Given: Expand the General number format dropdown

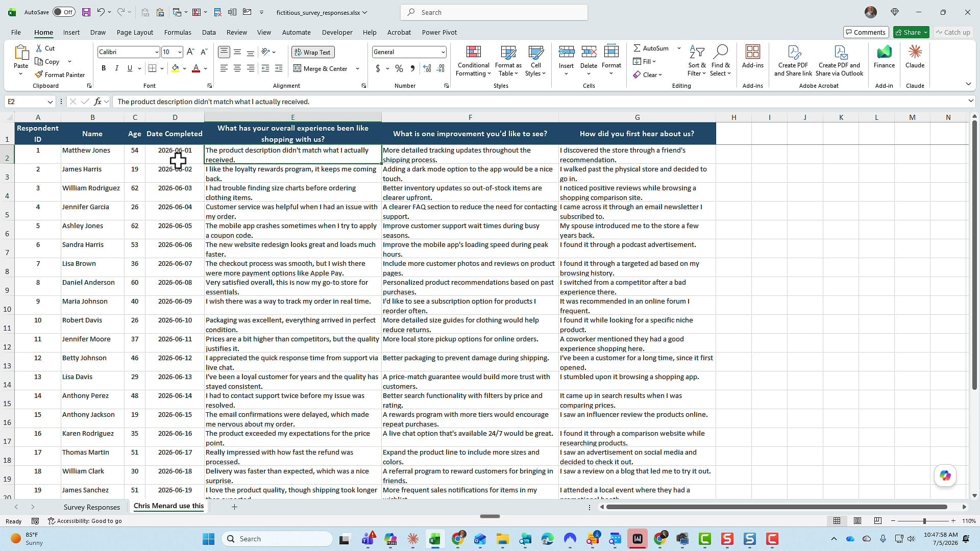Looking at the screenshot, I should (443, 52).
